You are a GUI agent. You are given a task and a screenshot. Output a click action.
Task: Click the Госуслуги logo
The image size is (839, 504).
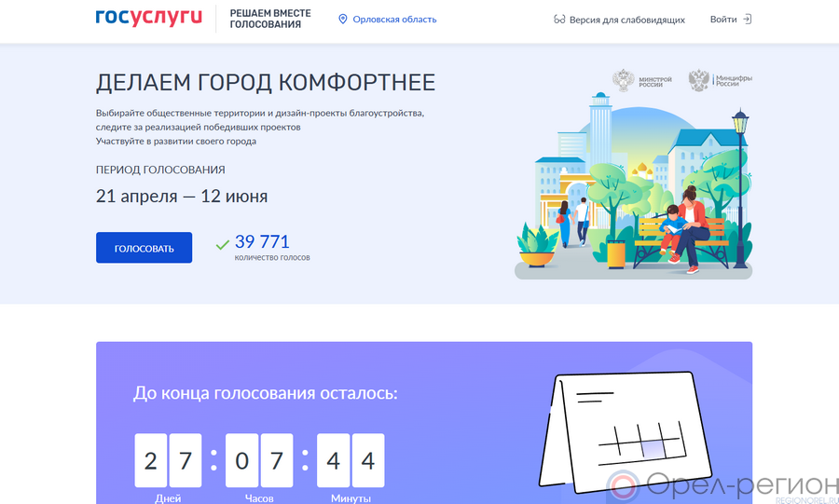[148, 19]
